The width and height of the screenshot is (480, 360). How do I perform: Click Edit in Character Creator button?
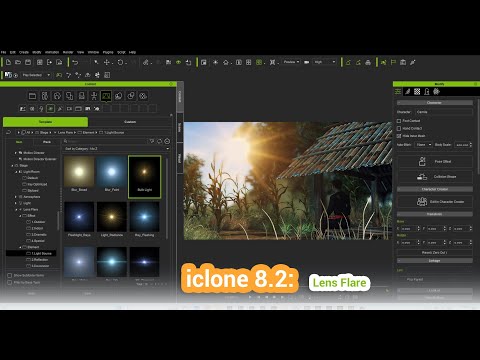[435, 202]
